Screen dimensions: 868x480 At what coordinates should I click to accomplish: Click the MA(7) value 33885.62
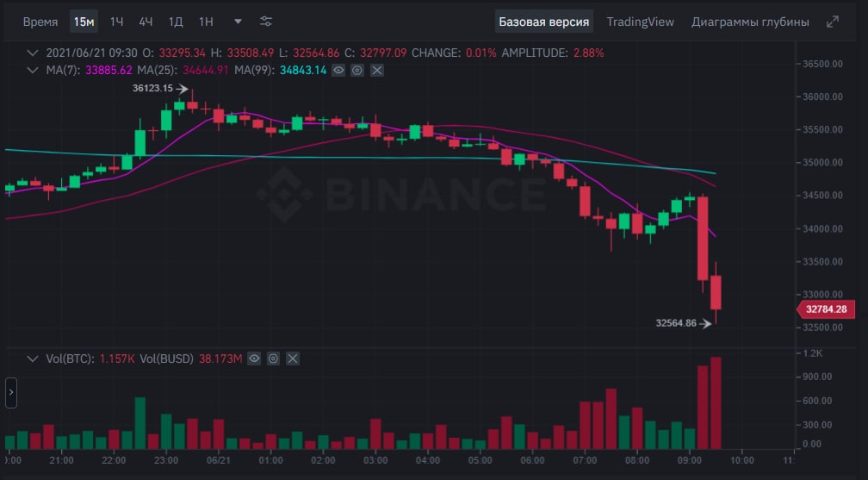(x=108, y=71)
